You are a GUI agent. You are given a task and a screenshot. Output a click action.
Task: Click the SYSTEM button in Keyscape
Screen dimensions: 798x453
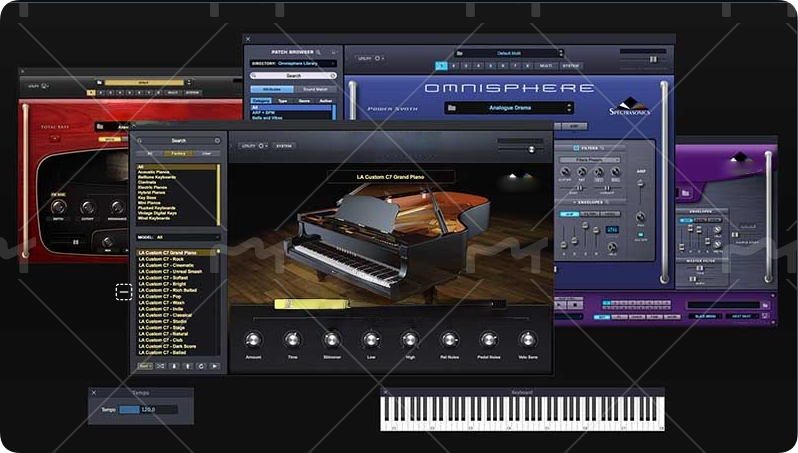(283, 146)
